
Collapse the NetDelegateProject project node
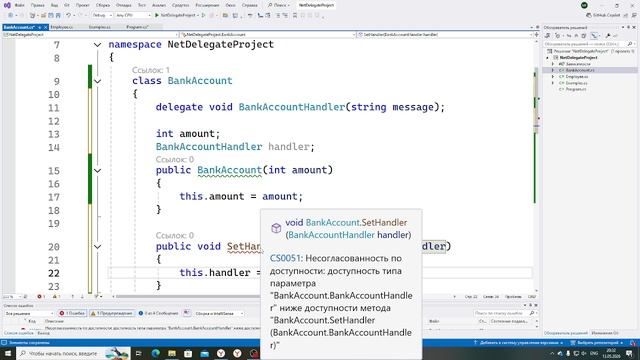pyautogui.click(x=548, y=58)
